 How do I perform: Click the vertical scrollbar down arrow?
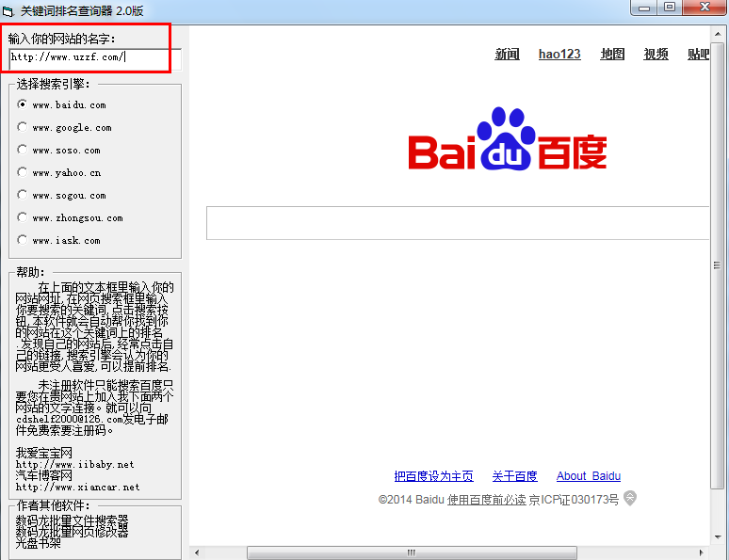(718, 536)
